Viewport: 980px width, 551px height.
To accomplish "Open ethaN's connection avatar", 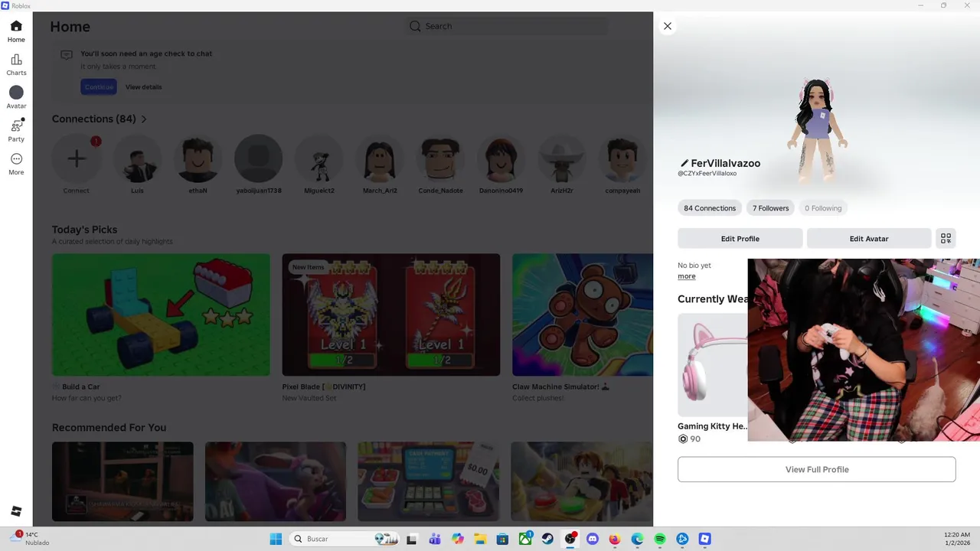I will pos(198,158).
